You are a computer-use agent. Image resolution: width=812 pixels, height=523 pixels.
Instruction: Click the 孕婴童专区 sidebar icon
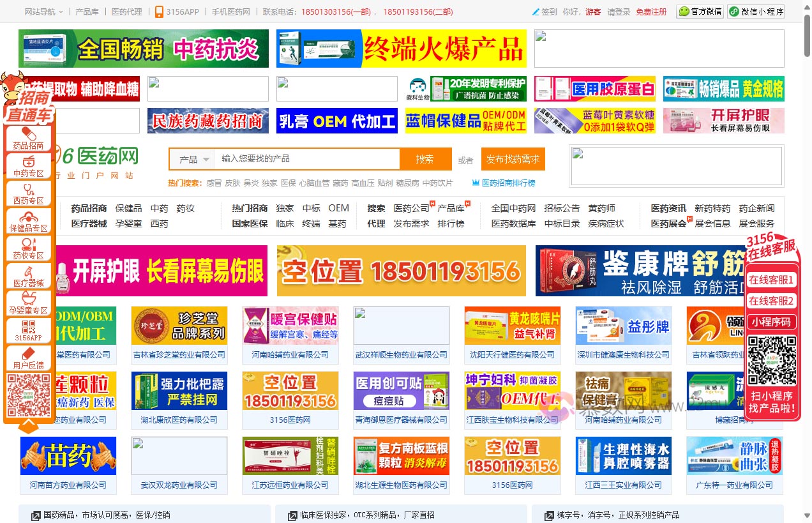click(x=29, y=300)
